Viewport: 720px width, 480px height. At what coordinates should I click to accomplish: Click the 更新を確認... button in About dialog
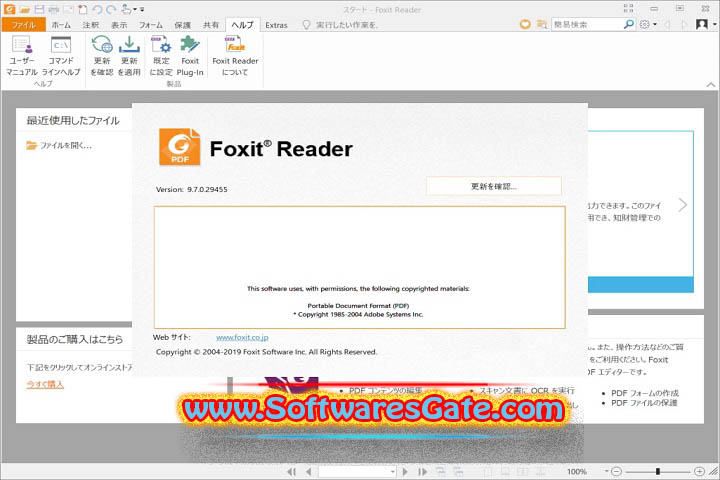click(x=494, y=186)
